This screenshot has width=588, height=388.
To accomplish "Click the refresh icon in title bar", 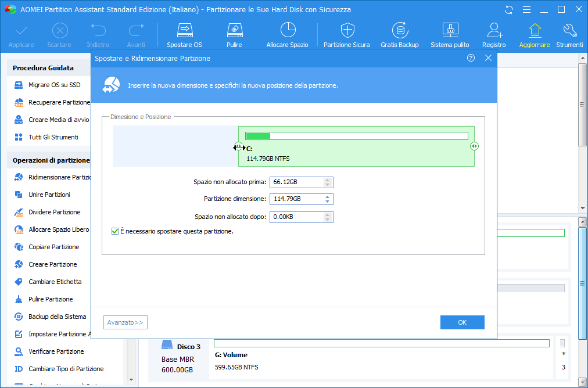I will pos(509,10).
